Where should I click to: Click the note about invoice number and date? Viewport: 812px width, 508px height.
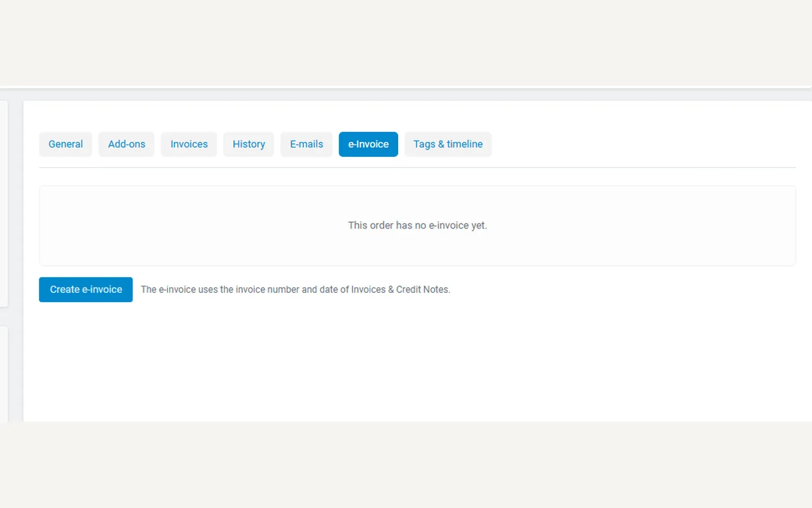click(x=295, y=290)
